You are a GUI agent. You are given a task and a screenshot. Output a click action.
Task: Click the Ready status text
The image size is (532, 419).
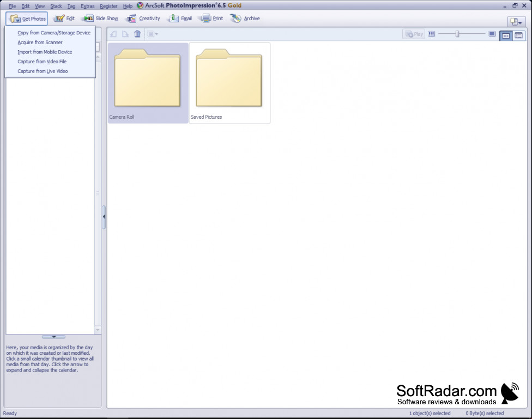pos(10,413)
